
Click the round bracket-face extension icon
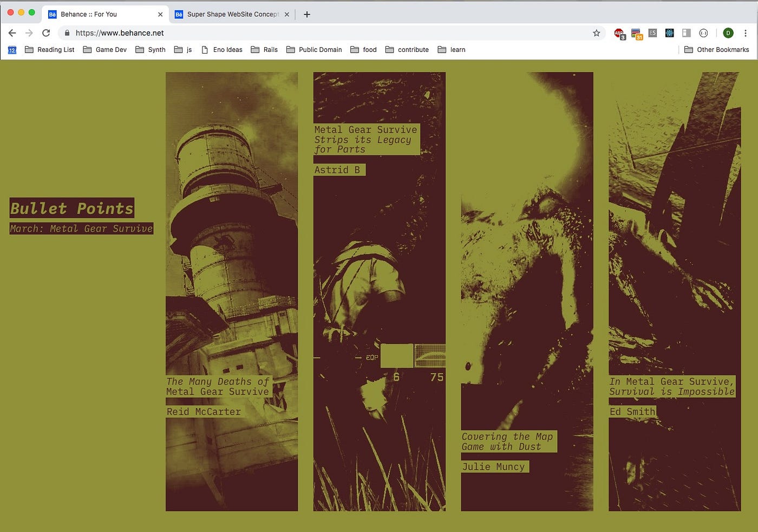coord(703,33)
